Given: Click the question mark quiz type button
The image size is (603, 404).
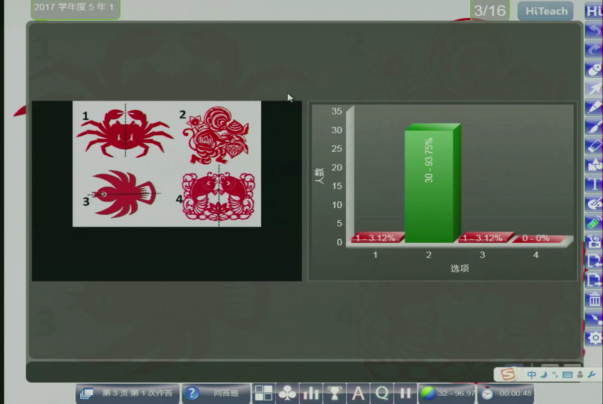Looking at the screenshot, I should point(216,393).
